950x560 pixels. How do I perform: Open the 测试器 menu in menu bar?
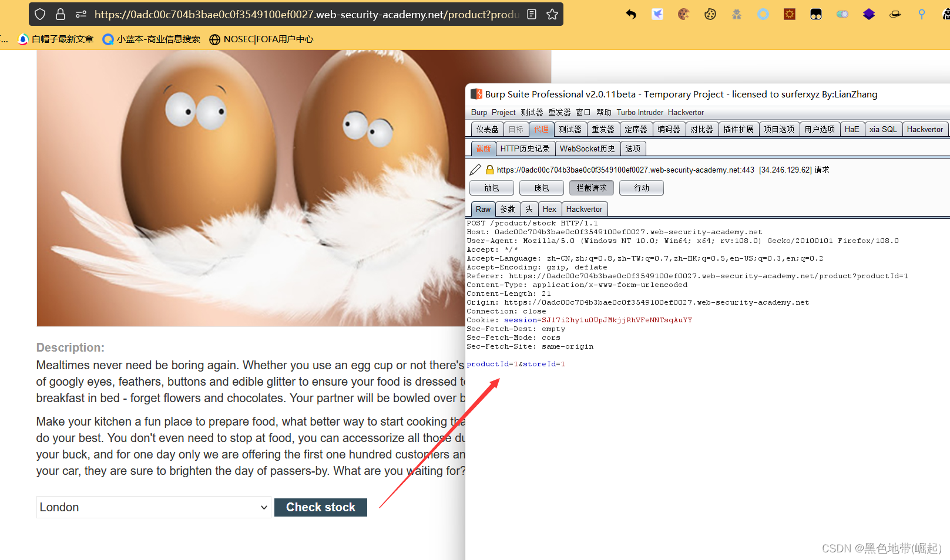pos(532,112)
